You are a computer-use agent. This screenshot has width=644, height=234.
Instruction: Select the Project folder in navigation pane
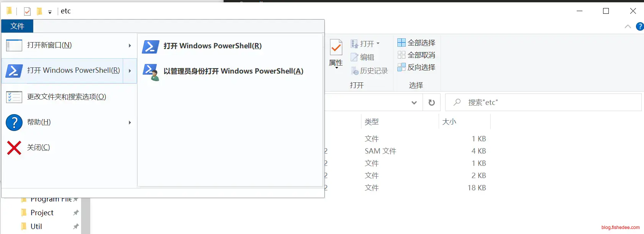(42, 213)
